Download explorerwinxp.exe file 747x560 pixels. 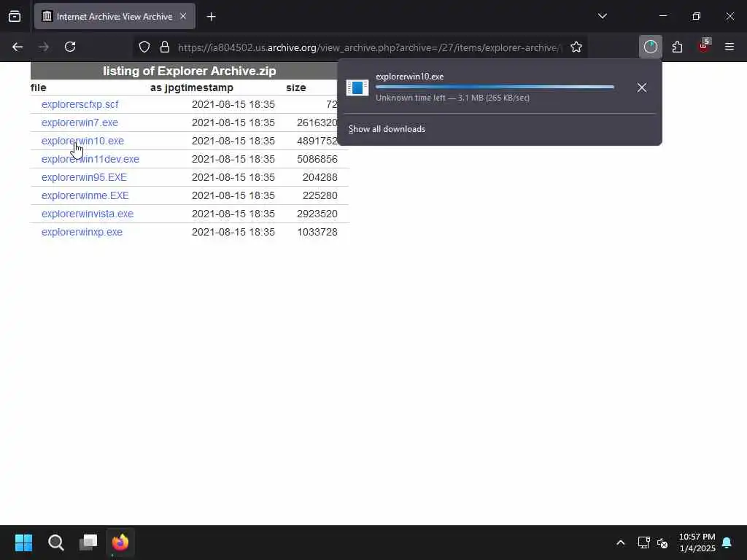tap(82, 232)
